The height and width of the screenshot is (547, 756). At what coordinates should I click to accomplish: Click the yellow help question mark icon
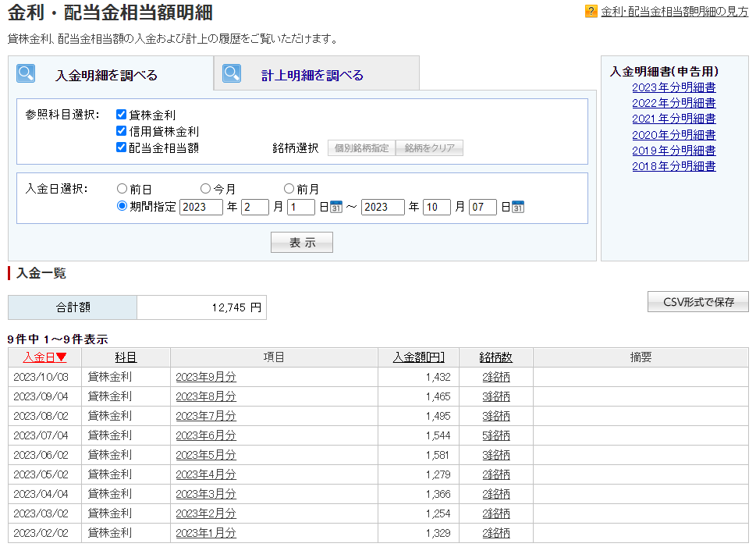(591, 12)
